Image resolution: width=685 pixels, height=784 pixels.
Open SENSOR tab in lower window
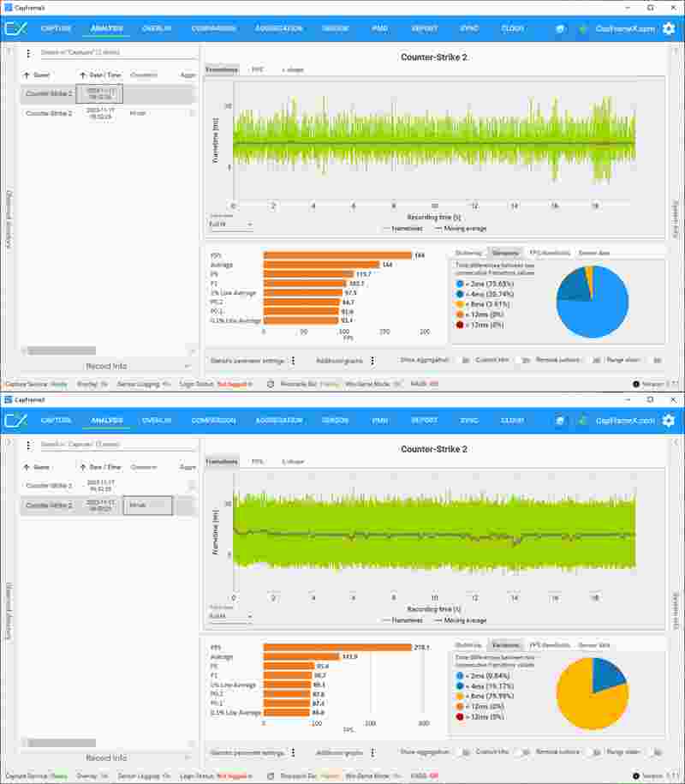tap(335, 421)
